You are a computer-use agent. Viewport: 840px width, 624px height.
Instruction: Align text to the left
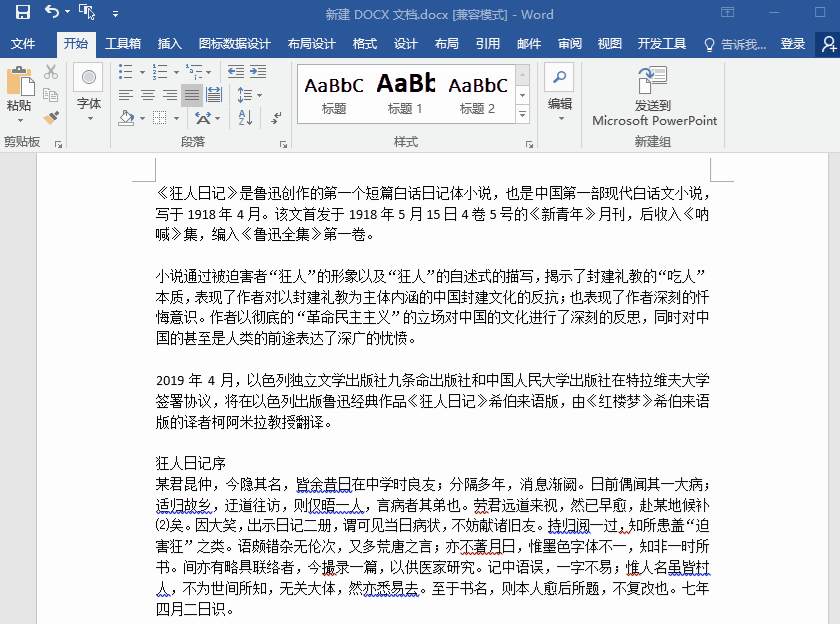[126, 95]
